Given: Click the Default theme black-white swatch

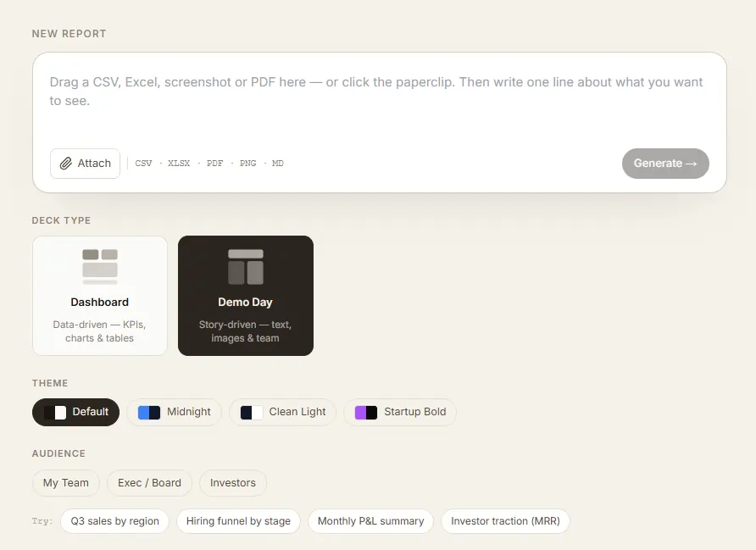Looking at the screenshot, I should 55,413.
